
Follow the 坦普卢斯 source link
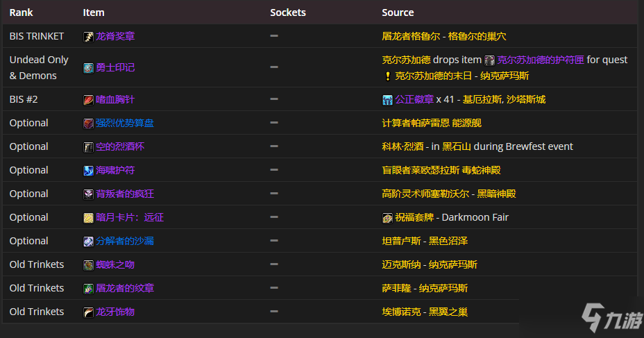[x=401, y=241]
